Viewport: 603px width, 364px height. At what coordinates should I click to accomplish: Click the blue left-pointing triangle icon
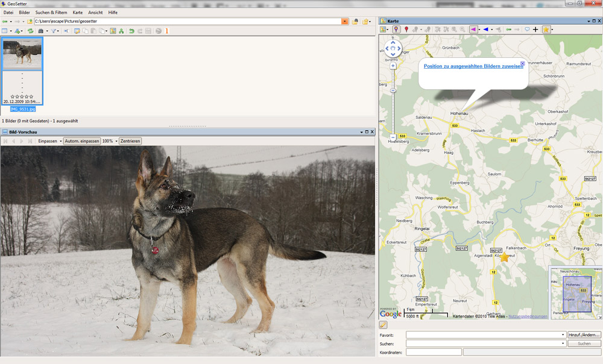coord(485,30)
